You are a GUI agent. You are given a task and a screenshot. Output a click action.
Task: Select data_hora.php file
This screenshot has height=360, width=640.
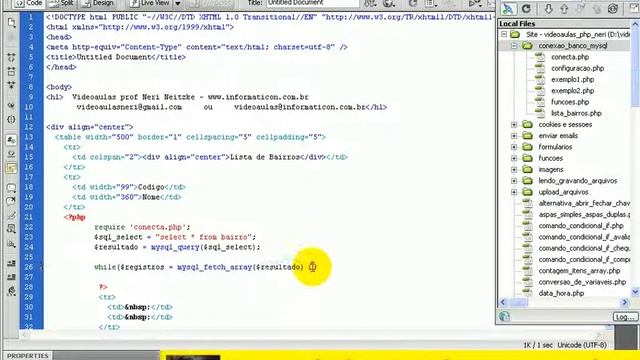[x=561, y=293]
